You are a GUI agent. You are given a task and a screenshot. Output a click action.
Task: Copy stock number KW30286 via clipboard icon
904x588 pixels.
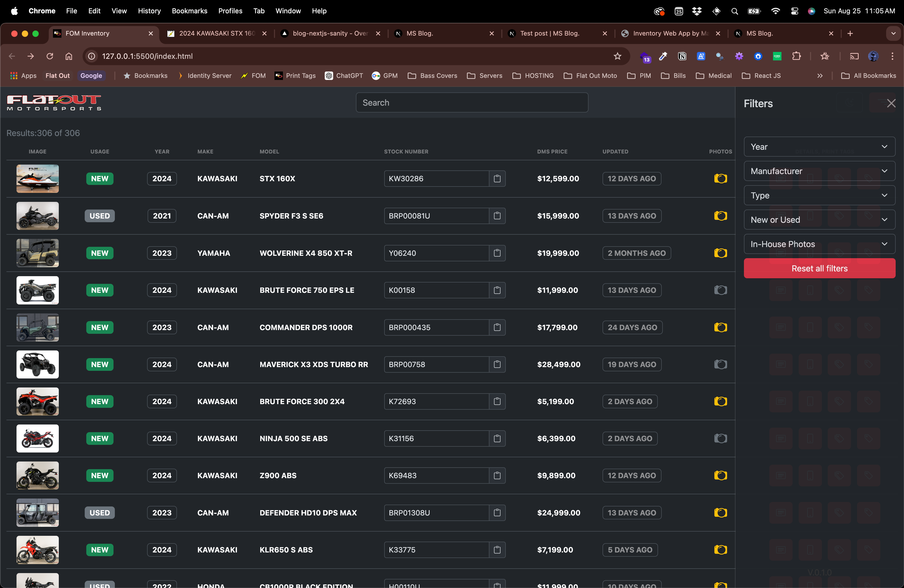click(497, 178)
